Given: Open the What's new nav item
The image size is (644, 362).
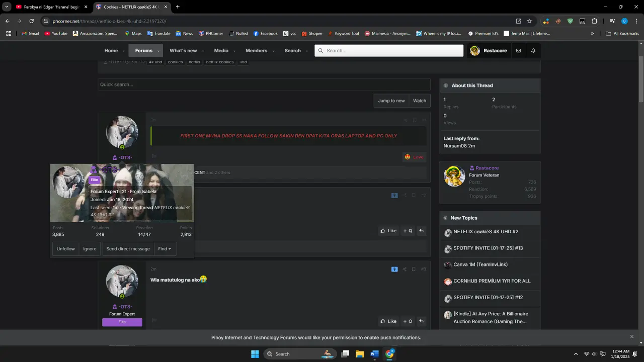Looking at the screenshot, I should coord(183,51).
